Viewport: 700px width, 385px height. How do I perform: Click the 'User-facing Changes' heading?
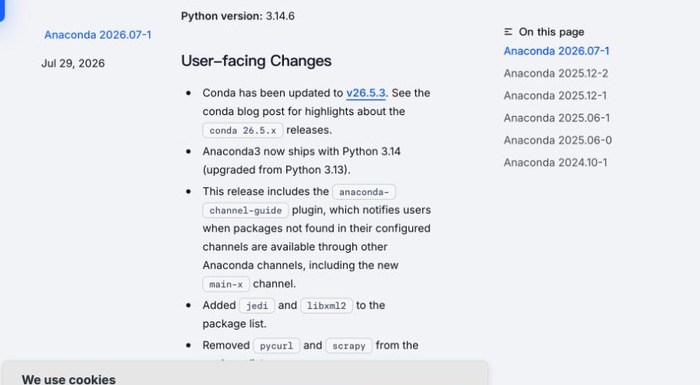[x=256, y=61]
